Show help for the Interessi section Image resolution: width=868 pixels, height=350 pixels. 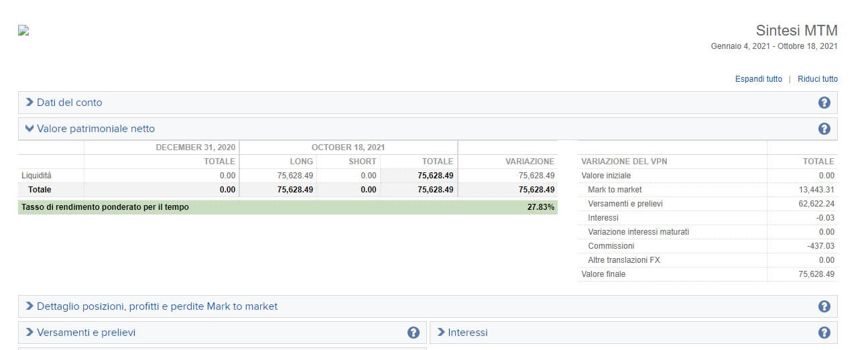coord(824,333)
